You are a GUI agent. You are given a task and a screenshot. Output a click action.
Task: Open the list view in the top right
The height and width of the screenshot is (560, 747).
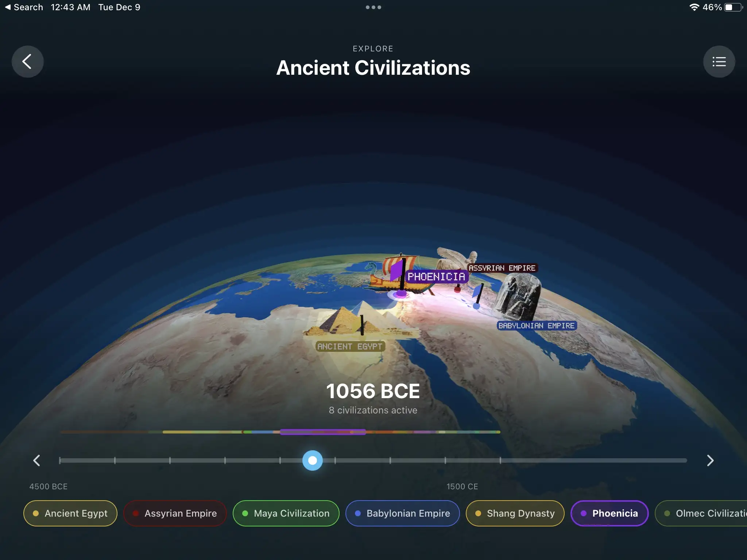pyautogui.click(x=719, y=61)
